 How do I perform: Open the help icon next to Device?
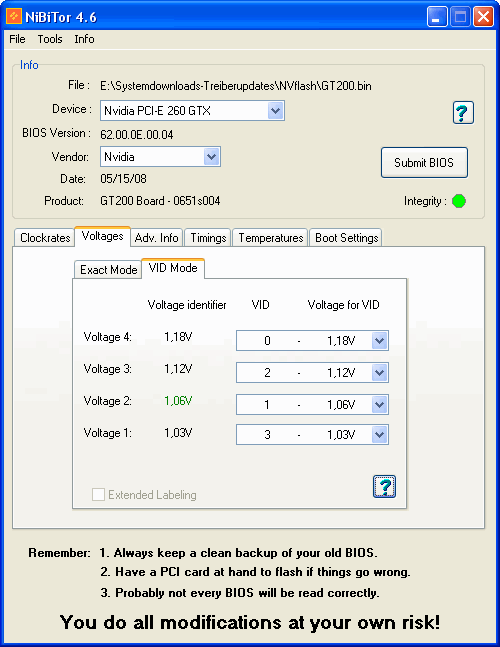463,112
